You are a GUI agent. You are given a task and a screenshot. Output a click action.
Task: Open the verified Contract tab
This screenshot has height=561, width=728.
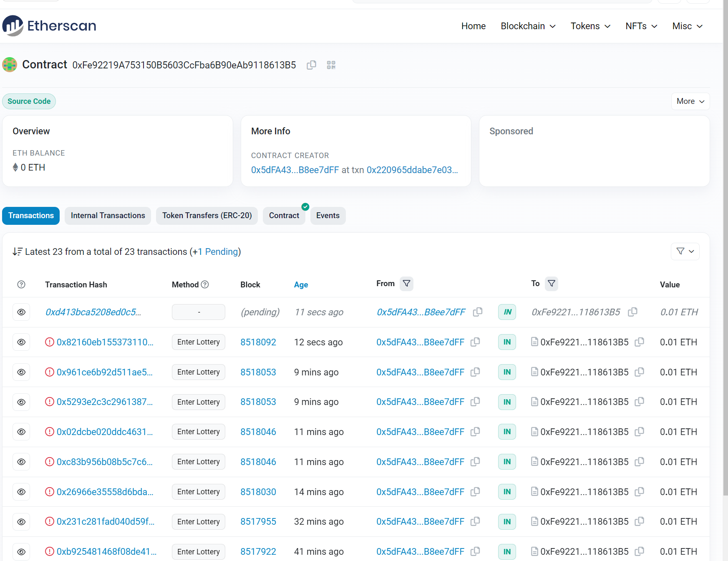pyautogui.click(x=284, y=216)
